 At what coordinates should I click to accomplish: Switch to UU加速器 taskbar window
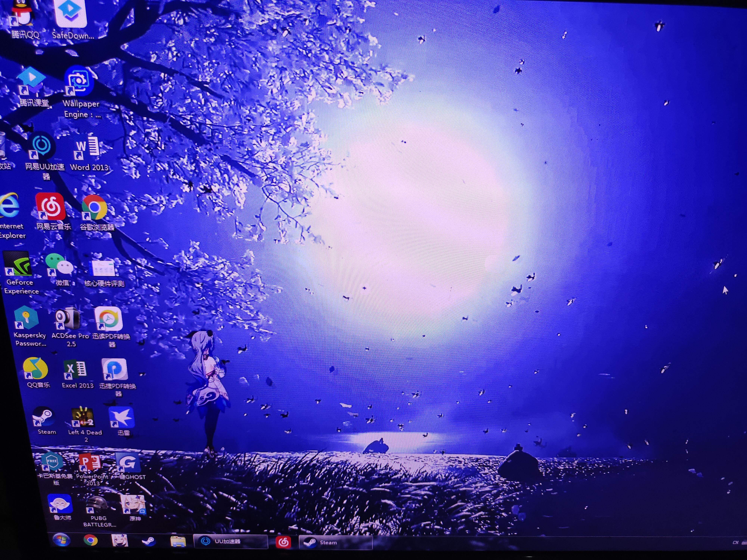(231, 542)
